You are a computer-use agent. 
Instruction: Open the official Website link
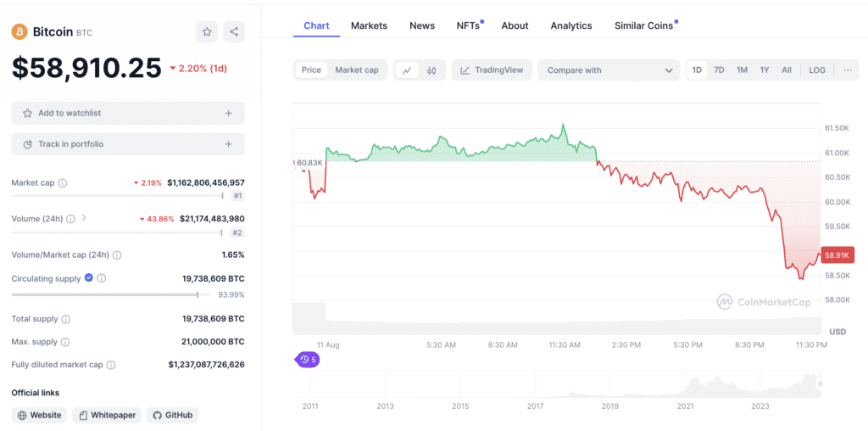(x=39, y=415)
